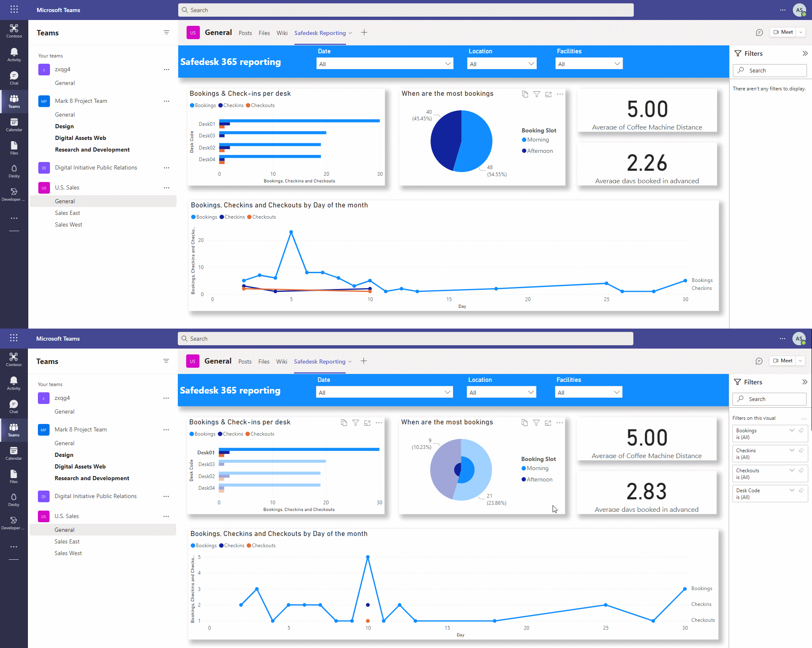
Task: Click filter icon on Bookings & Check-ins visual, lower window
Action: (x=356, y=423)
